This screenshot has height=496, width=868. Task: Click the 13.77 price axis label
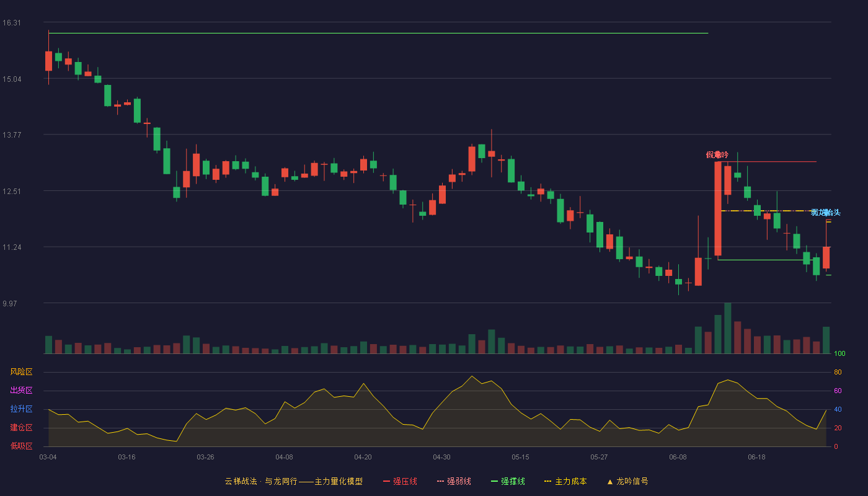12,135
